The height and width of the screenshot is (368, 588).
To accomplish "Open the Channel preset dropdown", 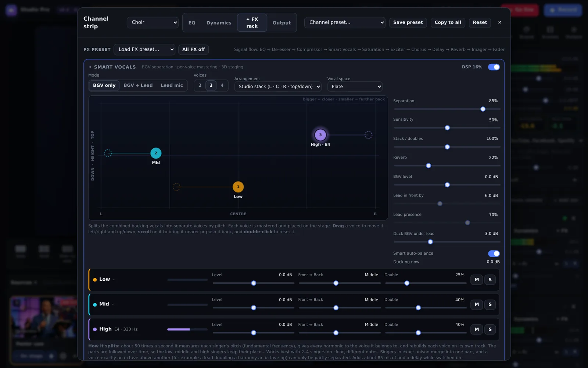I will click(x=345, y=22).
